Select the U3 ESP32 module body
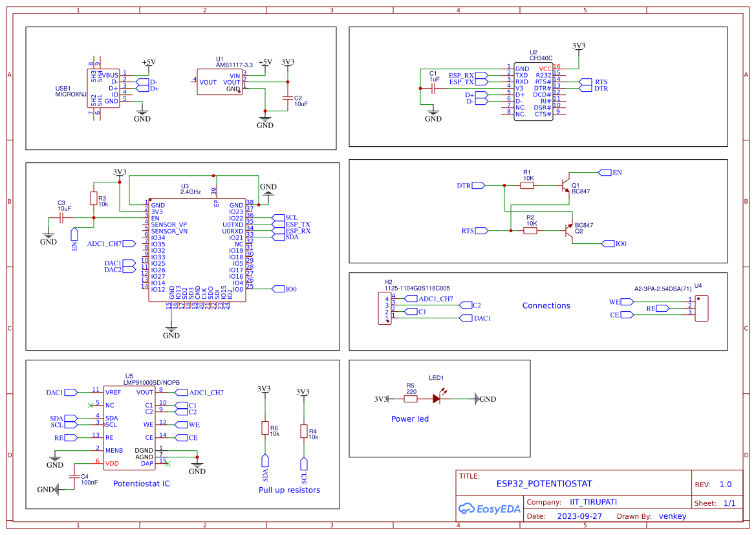Viewport: 756px width, 535px height. coord(197,250)
